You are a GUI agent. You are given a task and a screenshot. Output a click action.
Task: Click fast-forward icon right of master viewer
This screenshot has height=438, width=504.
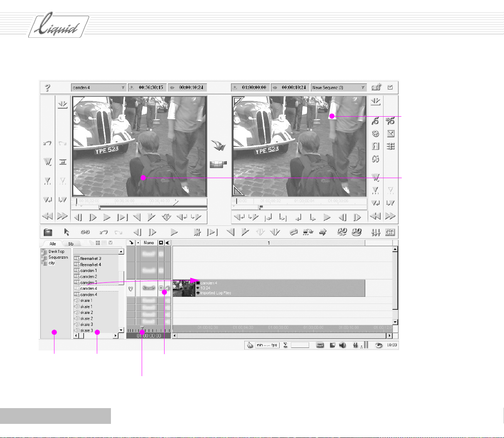pos(390,216)
